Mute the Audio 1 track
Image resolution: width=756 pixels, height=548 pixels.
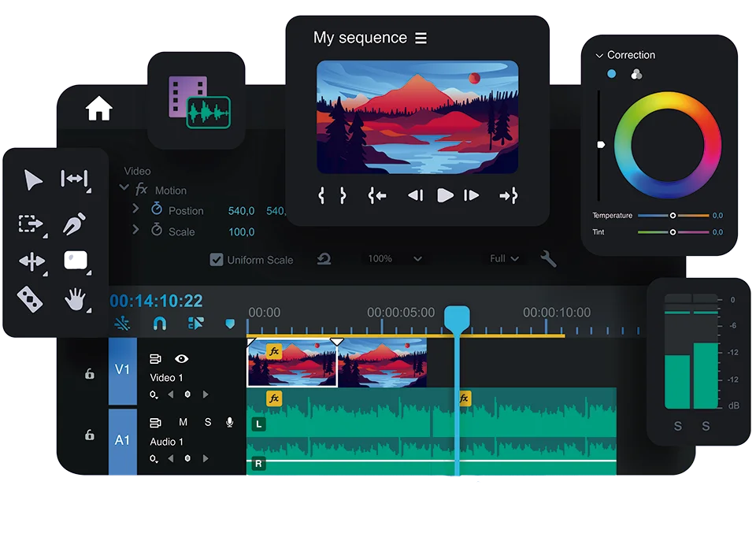183,423
